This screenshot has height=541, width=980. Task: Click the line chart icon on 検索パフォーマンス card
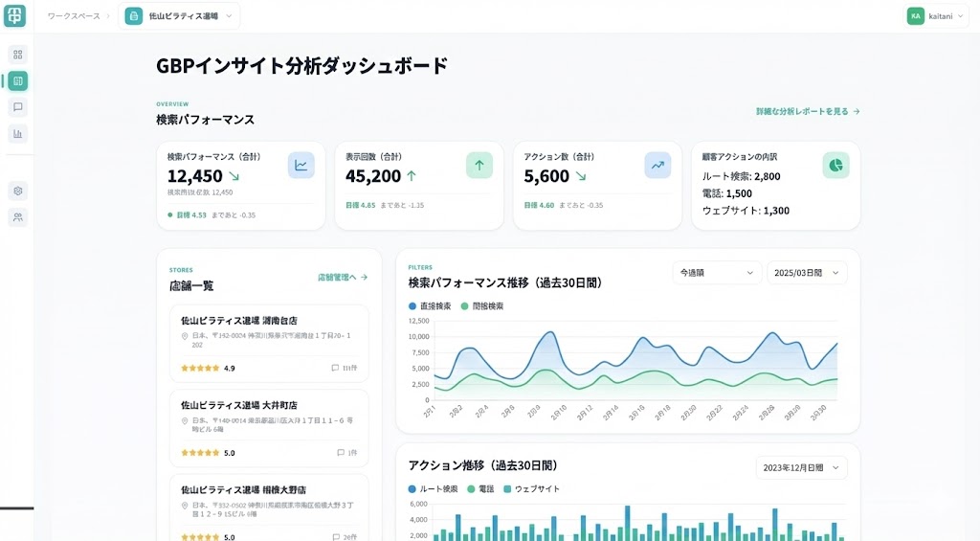pyautogui.click(x=301, y=165)
